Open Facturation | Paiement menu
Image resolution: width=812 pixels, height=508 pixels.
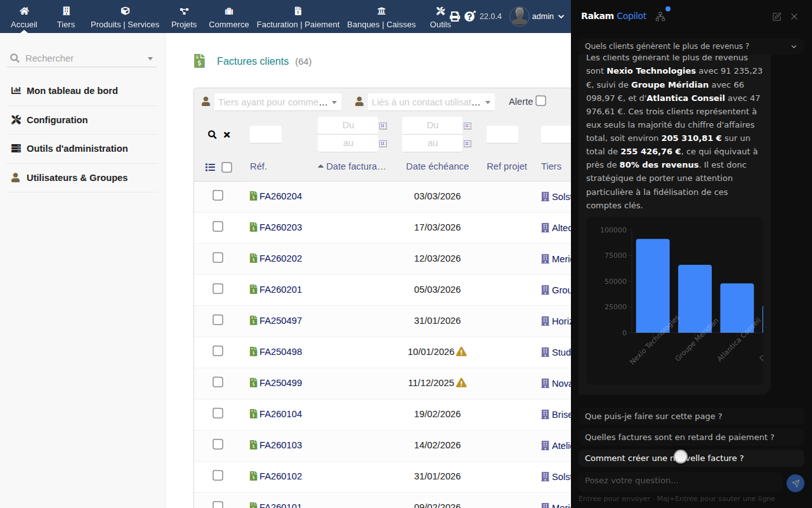[298, 17]
